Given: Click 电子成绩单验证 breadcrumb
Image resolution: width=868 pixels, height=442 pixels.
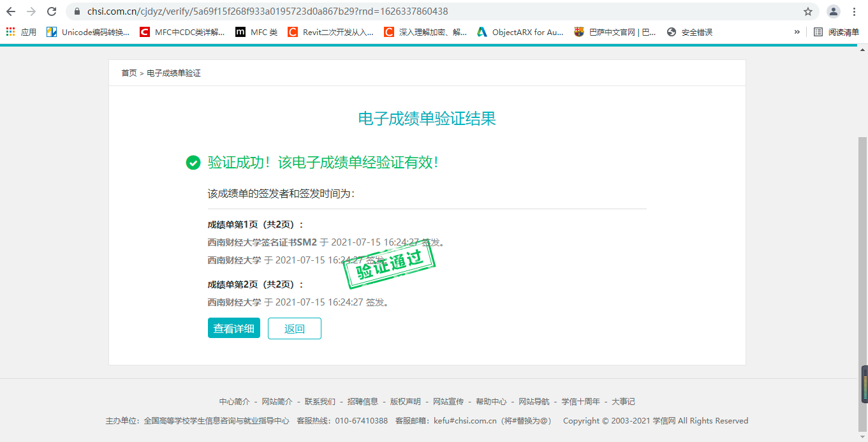Looking at the screenshot, I should pyautogui.click(x=173, y=73).
